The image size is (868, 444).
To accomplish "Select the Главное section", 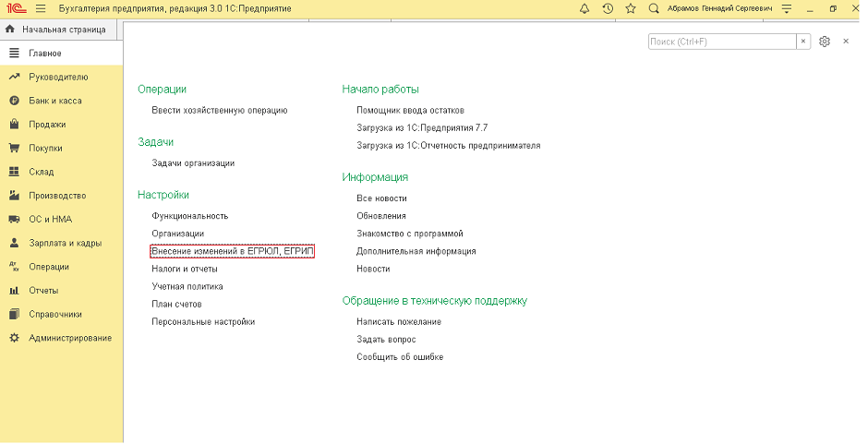I will pos(61,54).
